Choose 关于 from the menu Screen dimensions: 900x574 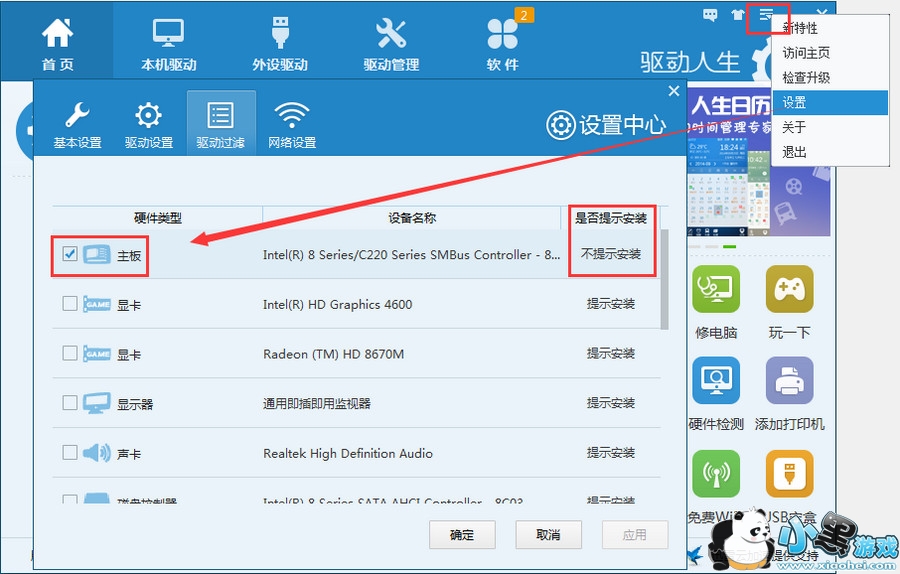click(830, 127)
